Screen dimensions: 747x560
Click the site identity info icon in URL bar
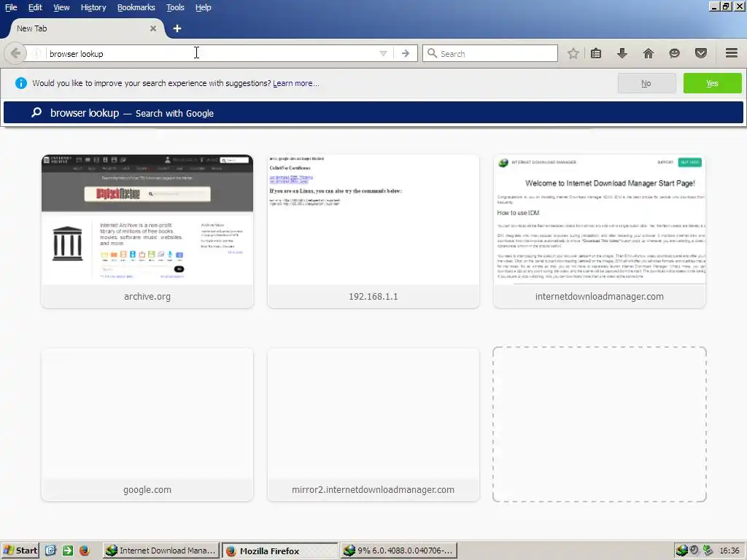pos(36,53)
